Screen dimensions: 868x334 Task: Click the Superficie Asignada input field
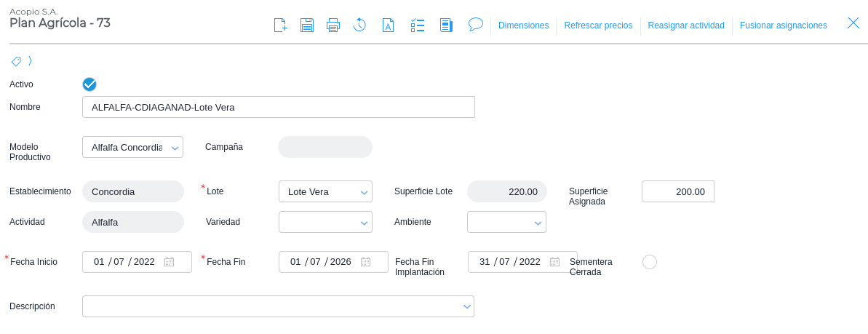click(677, 191)
